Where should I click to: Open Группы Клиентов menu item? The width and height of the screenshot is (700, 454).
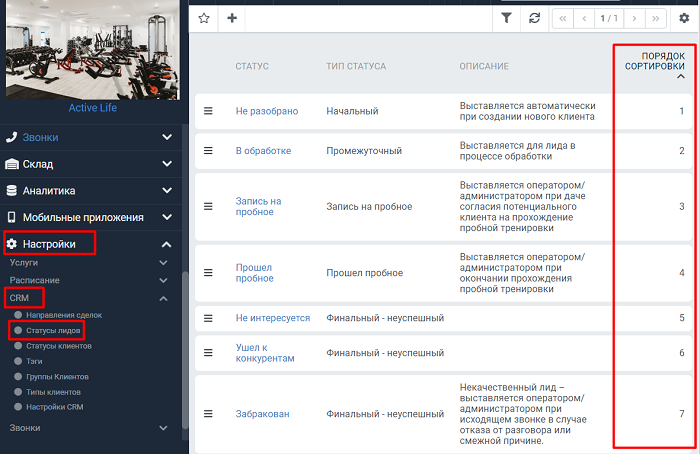click(x=57, y=377)
